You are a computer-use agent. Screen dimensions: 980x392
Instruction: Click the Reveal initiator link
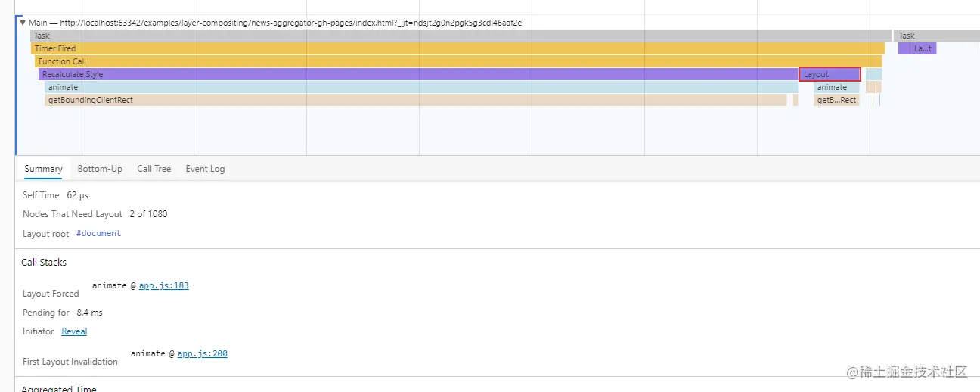click(x=74, y=331)
